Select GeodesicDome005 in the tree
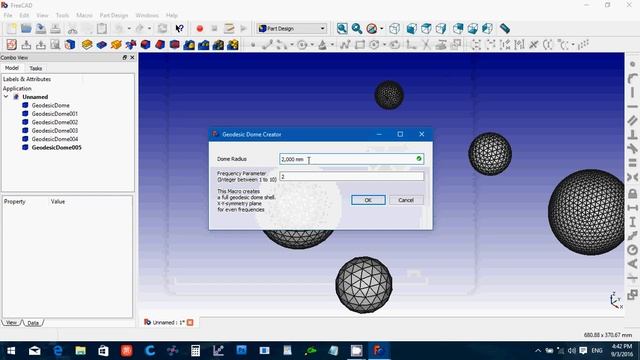The image size is (640, 360). click(56, 147)
